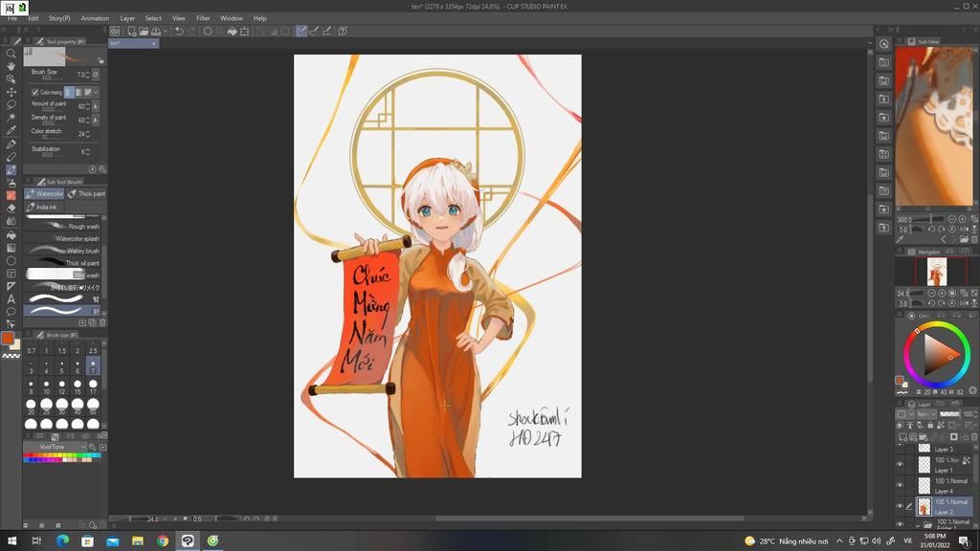Click inside the color wheel triangle

point(940,354)
